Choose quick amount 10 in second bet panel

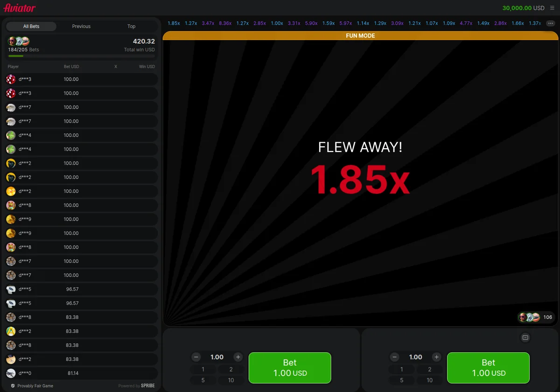[x=430, y=380]
